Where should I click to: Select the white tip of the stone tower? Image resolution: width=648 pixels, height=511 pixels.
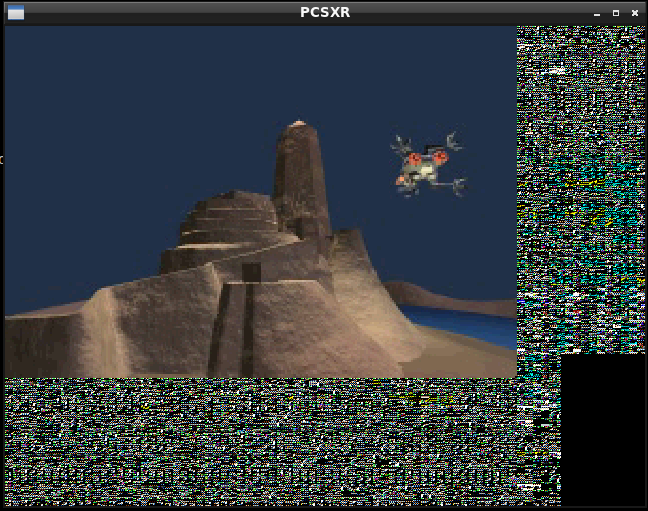click(x=297, y=124)
